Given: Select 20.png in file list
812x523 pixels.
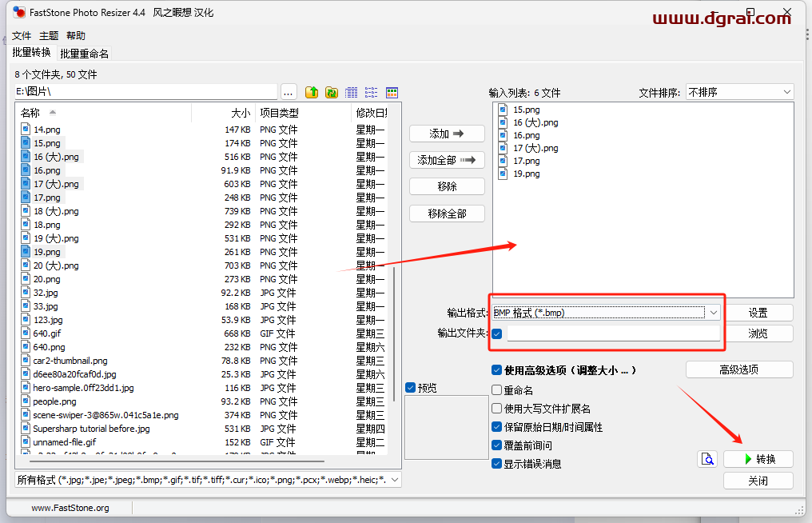Looking at the screenshot, I should click(46, 279).
